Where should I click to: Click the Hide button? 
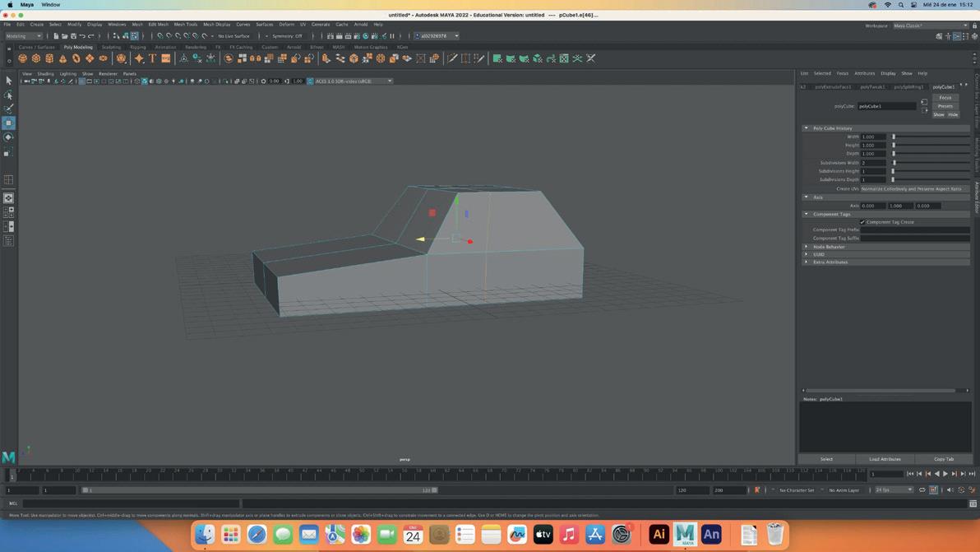click(x=953, y=114)
